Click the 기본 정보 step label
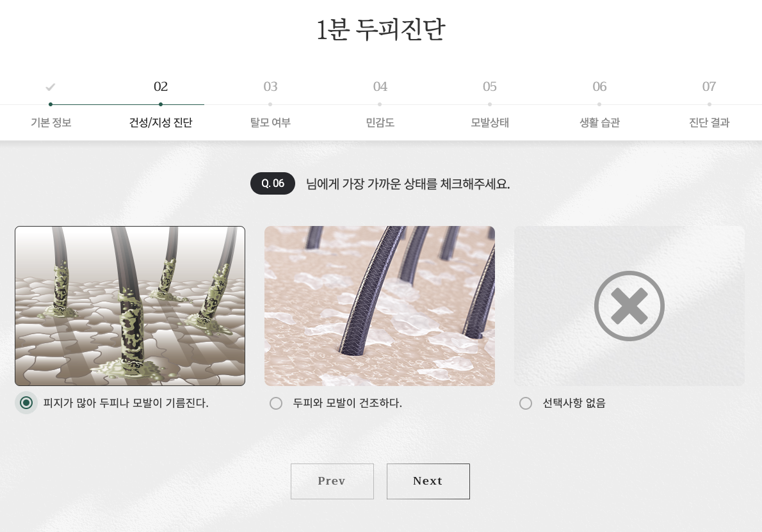The width and height of the screenshot is (762, 532). coord(51,122)
